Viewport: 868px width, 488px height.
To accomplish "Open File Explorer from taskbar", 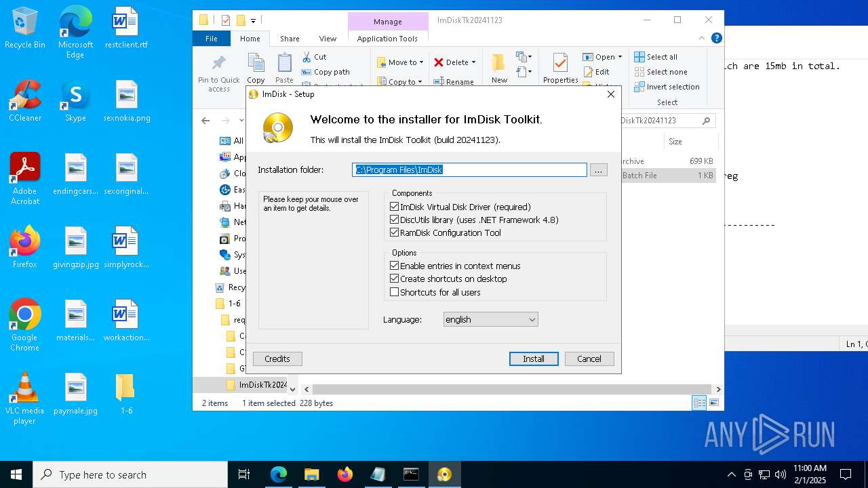I will pos(311,474).
